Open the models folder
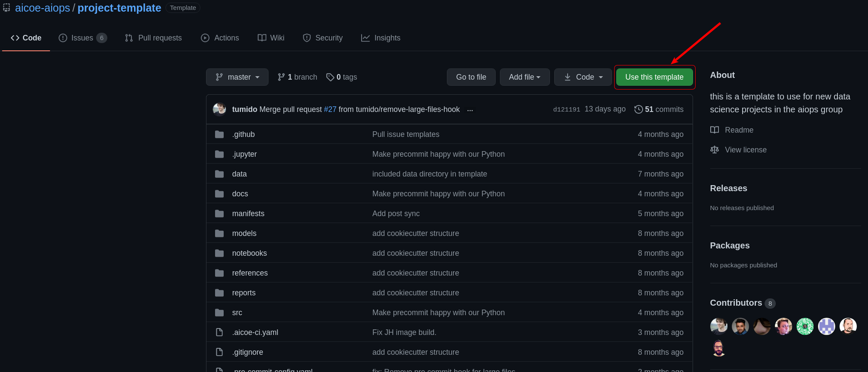The height and width of the screenshot is (372, 868). [244, 233]
